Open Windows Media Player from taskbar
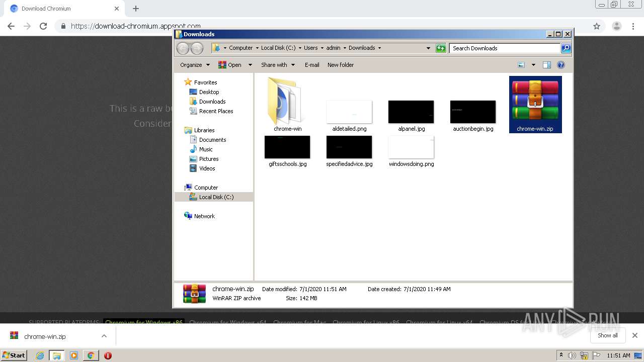Viewport: 644px width, 362px height. click(74, 355)
